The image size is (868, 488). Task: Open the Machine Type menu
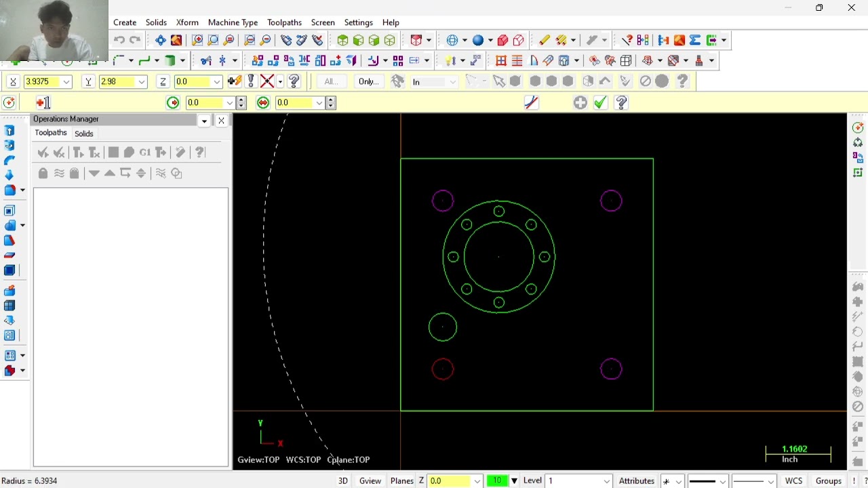[x=233, y=22]
